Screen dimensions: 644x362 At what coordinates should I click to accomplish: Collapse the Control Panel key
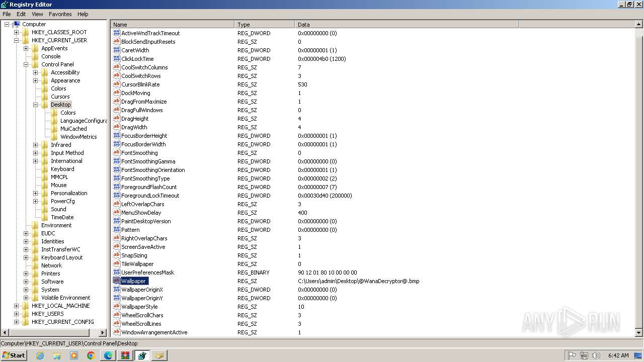[x=26, y=64]
